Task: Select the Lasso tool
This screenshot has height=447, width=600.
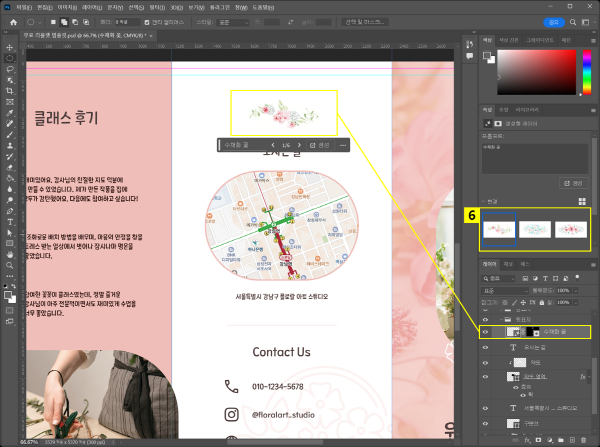Action: (8, 69)
